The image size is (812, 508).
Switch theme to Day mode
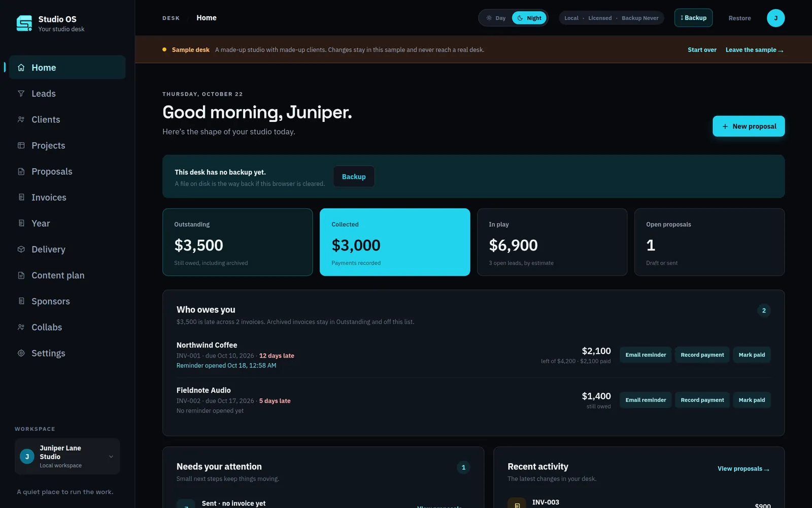[496, 18]
